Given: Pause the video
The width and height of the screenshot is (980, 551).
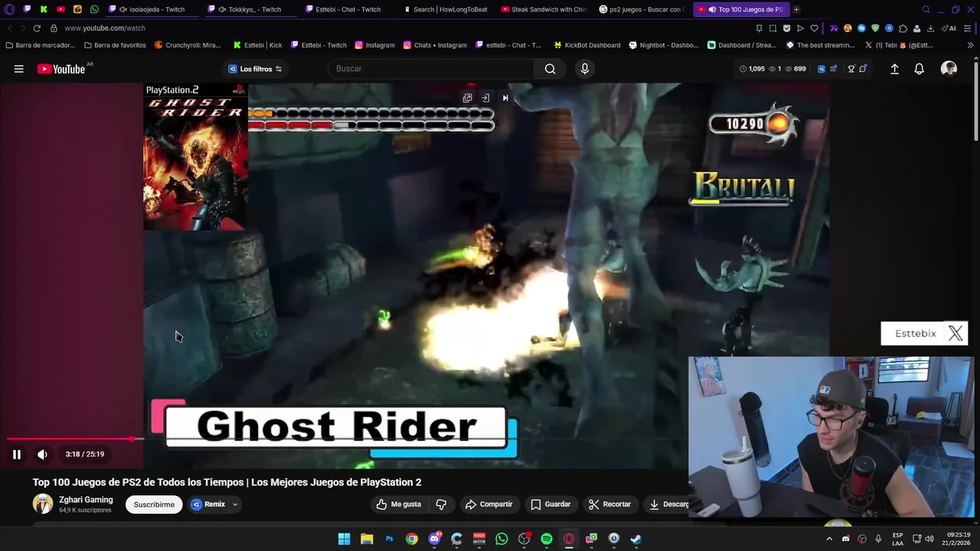Looking at the screenshot, I should (16, 454).
